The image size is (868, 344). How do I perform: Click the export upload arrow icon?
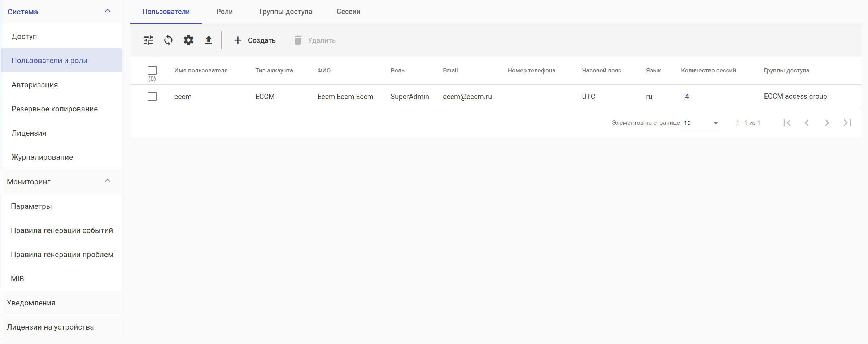click(209, 40)
